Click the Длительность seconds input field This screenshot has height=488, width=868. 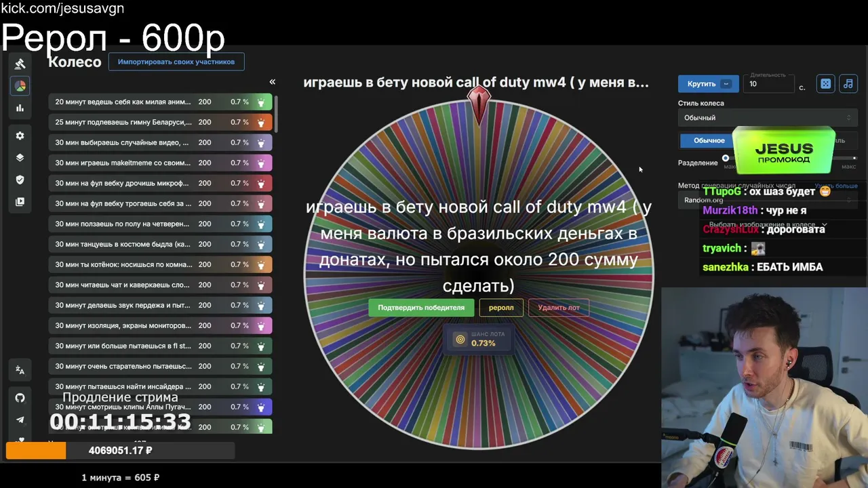(x=769, y=84)
